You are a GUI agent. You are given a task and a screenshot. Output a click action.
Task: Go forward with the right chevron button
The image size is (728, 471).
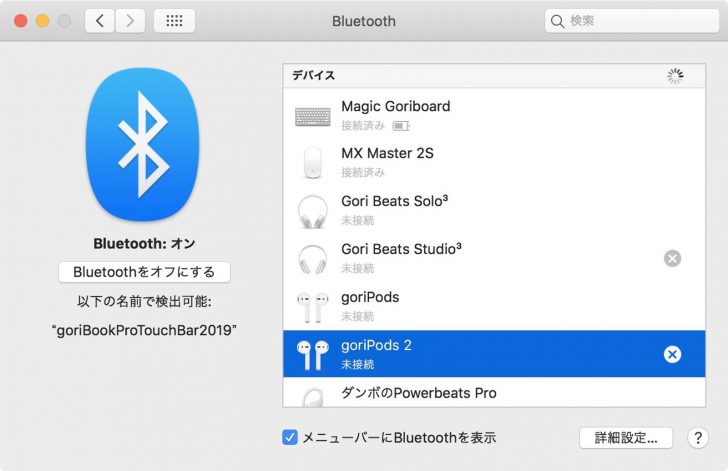tap(130, 21)
